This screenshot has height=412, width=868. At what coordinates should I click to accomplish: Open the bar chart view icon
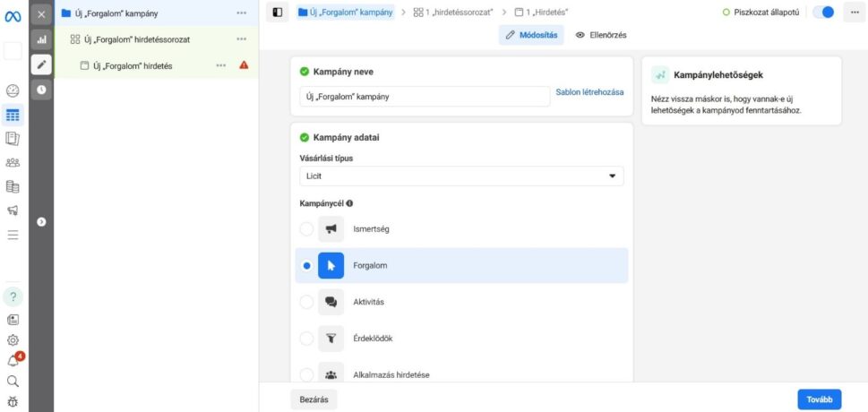pyautogui.click(x=41, y=40)
